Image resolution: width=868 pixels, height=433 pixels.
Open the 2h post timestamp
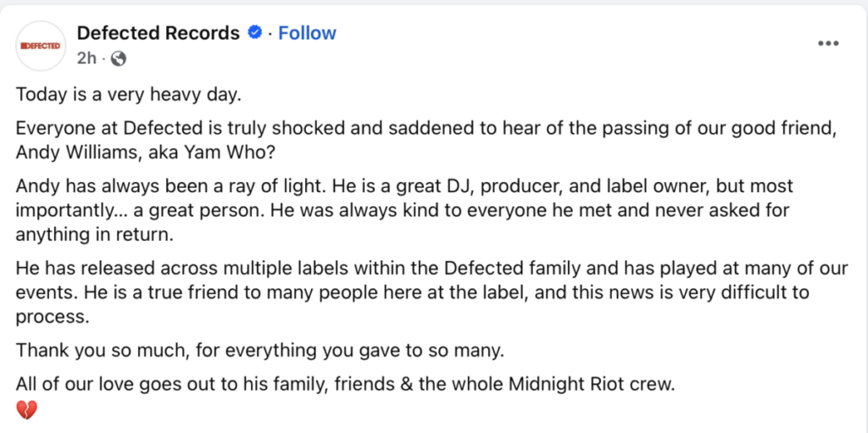[x=86, y=58]
